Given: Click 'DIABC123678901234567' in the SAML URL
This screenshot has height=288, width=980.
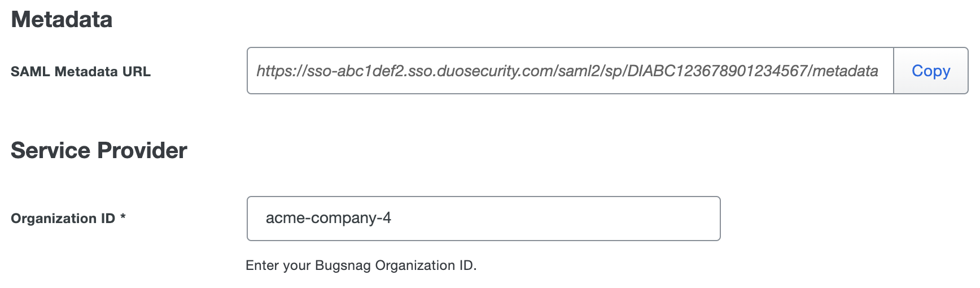Looking at the screenshot, I should click(717, 71).
